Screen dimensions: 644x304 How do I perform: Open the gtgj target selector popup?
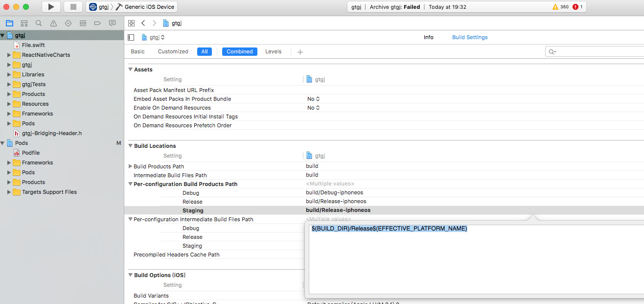point(153,37)
